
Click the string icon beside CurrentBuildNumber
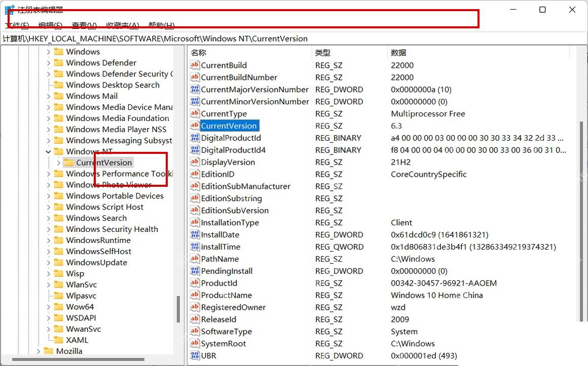(195, 77)
